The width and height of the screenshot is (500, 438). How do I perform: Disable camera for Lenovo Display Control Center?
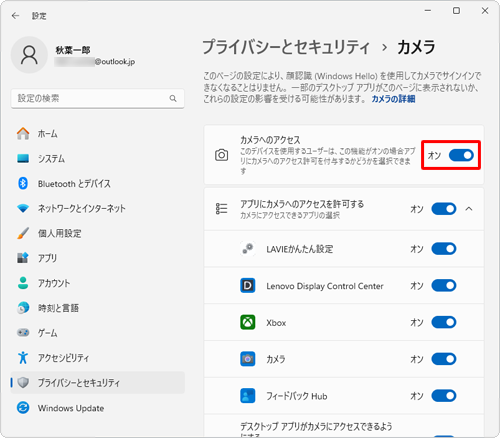(x=444, y=286)
